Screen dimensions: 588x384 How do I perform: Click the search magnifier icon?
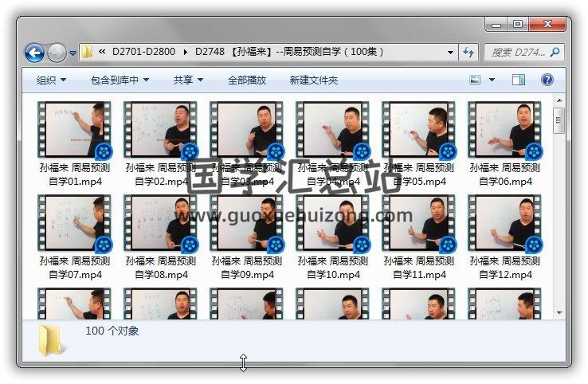(555, 52)
